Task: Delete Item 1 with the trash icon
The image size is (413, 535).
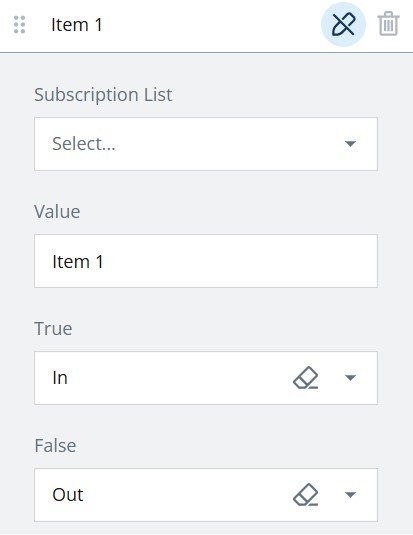Action: [388, 24]
